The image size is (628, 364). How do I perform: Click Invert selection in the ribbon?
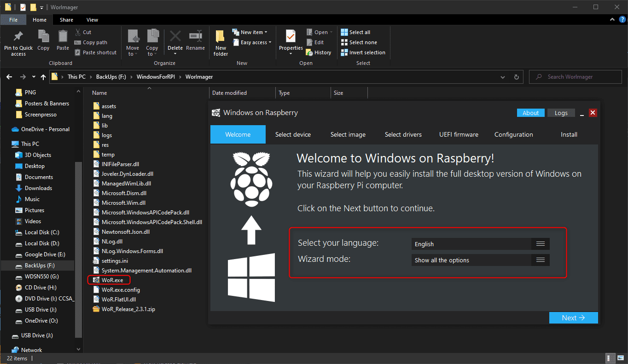(x=363, y=52)
